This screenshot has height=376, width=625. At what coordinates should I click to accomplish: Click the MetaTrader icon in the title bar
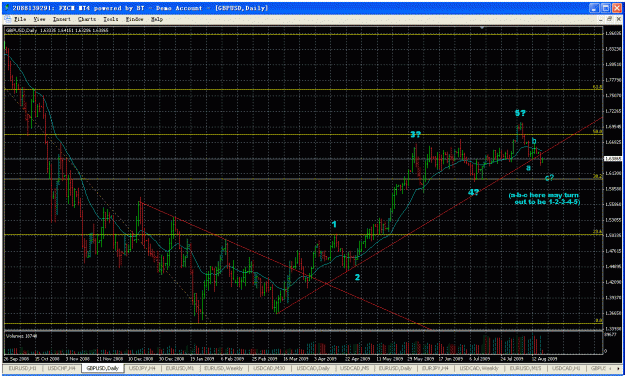(6, 8)
